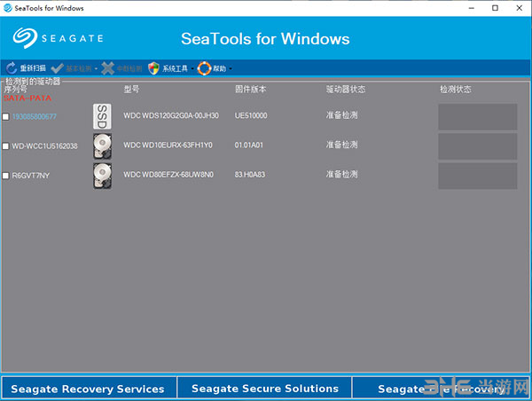Image resolution: width=532 pixels, height=401 pixels.
Task: Click the abort tests (中断检测) X icon
Action: (108, 68)
